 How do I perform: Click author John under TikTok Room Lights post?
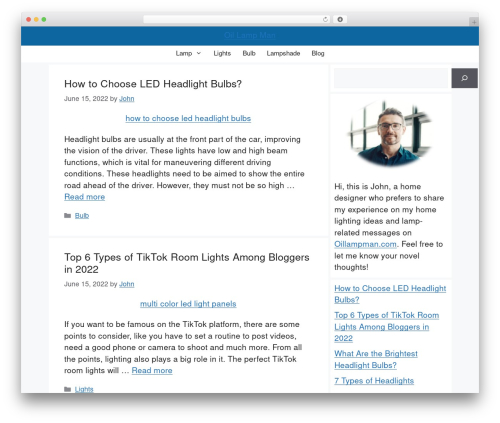coord(127,284)
